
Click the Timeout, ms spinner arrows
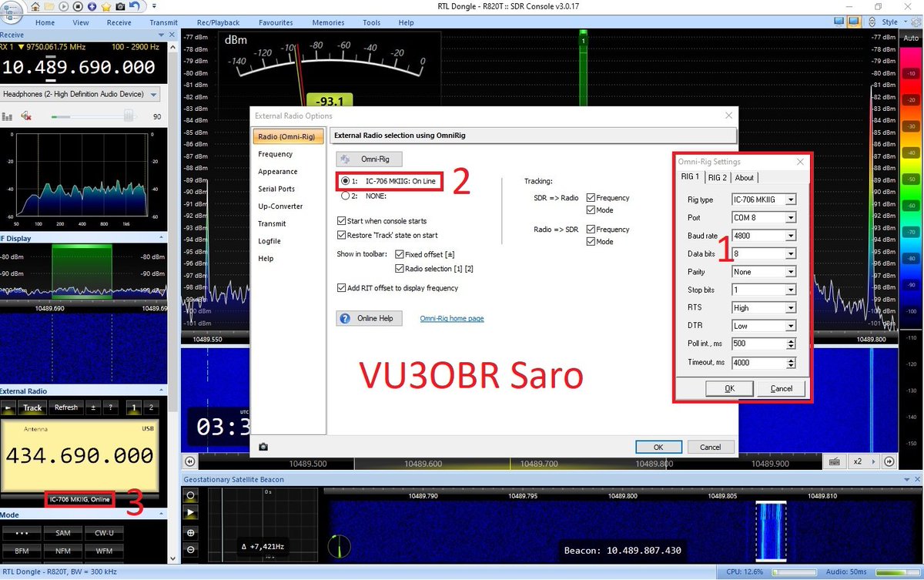pyautogui.click(x=791, y=363)
